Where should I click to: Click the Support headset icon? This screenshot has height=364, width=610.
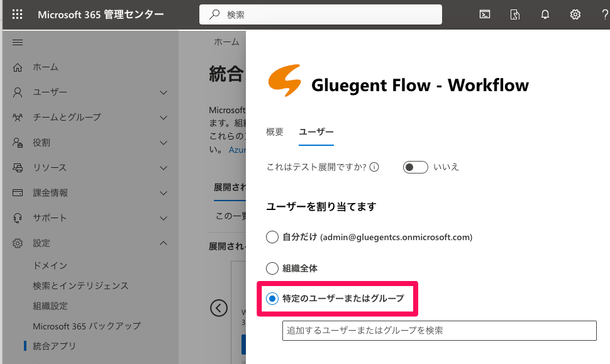(x=18, y=218)
